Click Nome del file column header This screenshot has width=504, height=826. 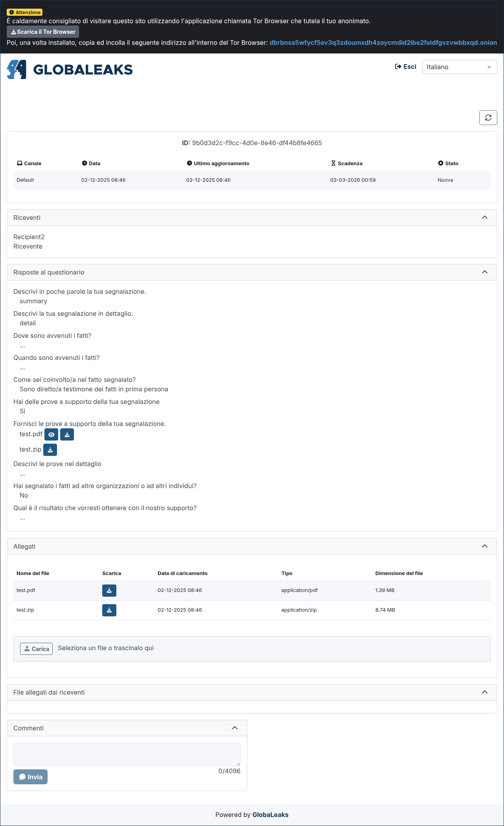pos(33,573)
